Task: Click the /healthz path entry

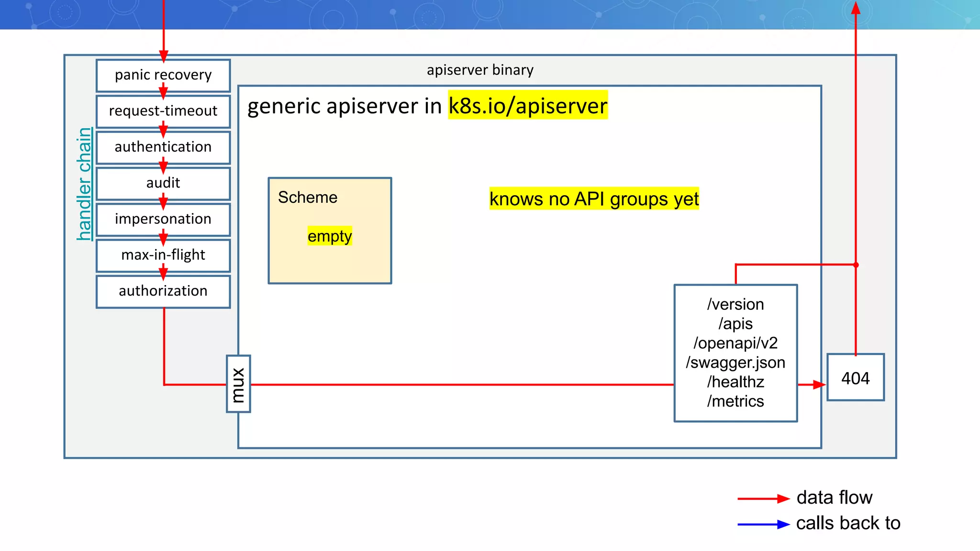Action: click(x=735, y=382)
